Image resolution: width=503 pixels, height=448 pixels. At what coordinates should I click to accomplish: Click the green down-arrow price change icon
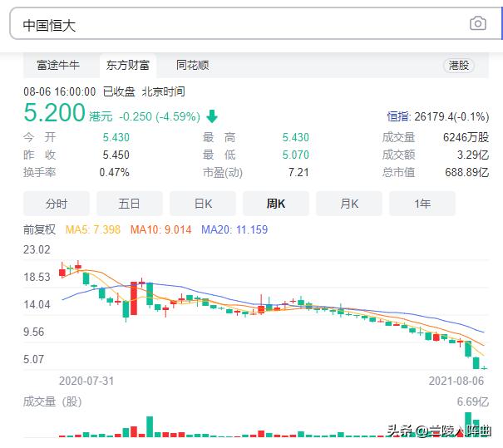(212, 116)
